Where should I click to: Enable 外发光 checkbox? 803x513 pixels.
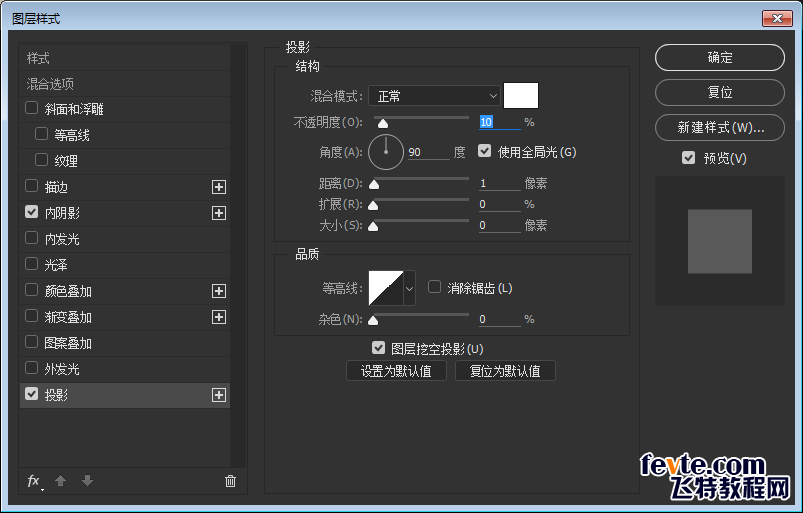pos(32,368)
